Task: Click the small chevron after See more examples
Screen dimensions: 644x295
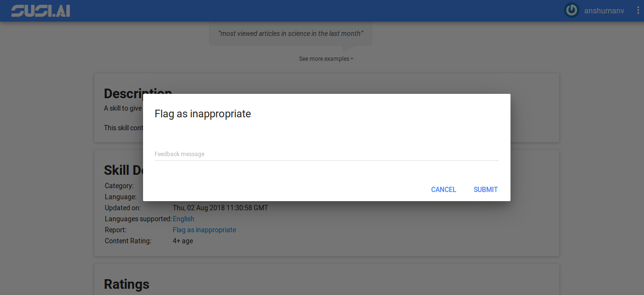Action: click(x=352, y=59)
